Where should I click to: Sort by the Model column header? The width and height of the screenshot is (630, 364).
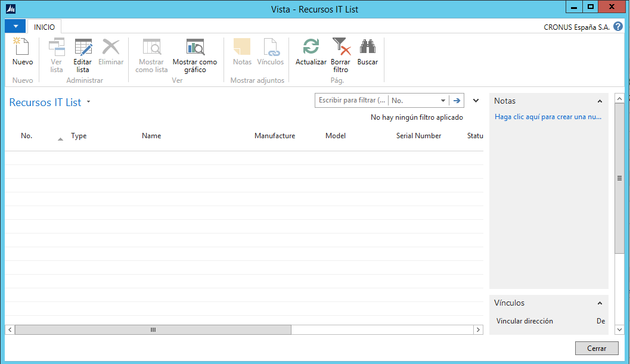point(336,136)
